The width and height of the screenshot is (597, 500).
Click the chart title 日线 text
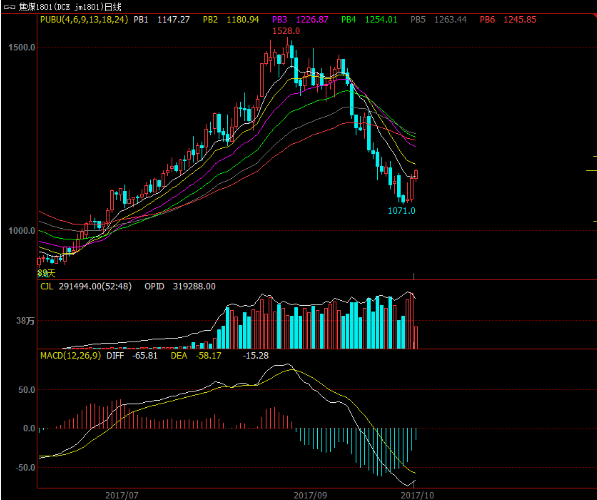112,6
